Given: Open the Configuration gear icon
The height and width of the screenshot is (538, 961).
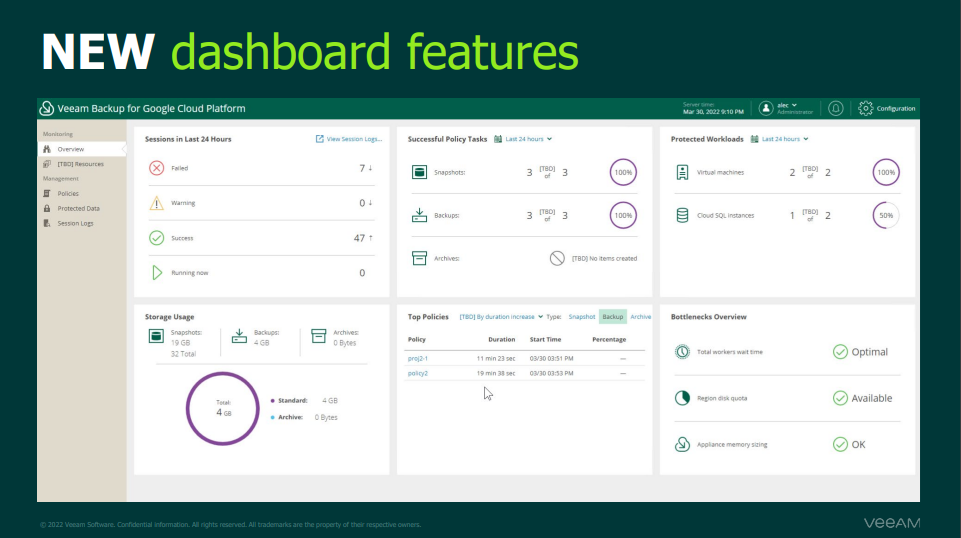Looking at the screenshot, I should tap(865, 108).
